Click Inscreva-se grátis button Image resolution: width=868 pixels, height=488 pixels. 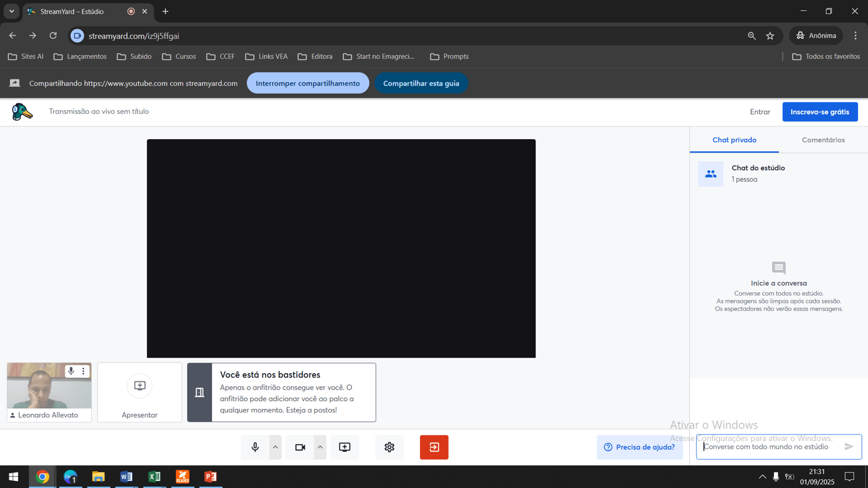coord(819,112)
